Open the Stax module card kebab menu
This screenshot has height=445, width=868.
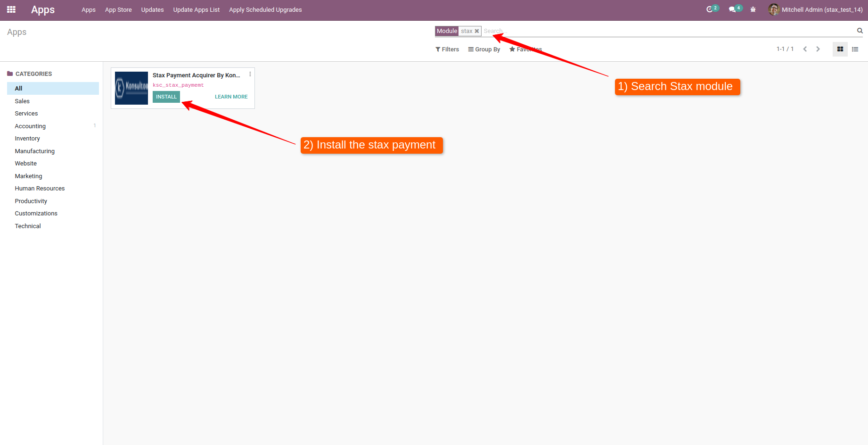pos(250,74)
